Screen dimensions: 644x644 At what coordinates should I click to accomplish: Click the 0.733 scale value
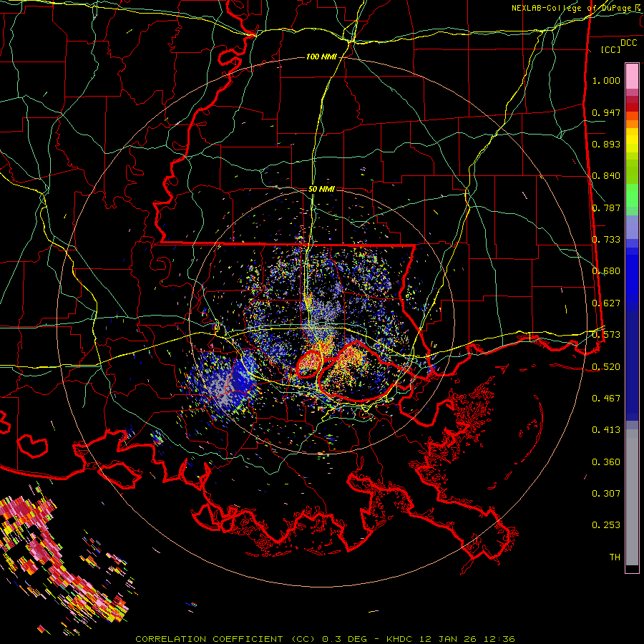[x=606, y=240]
